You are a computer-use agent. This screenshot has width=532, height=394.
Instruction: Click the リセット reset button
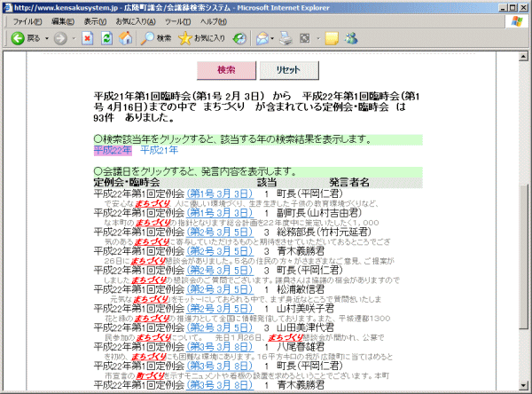[x=289, y=70]
